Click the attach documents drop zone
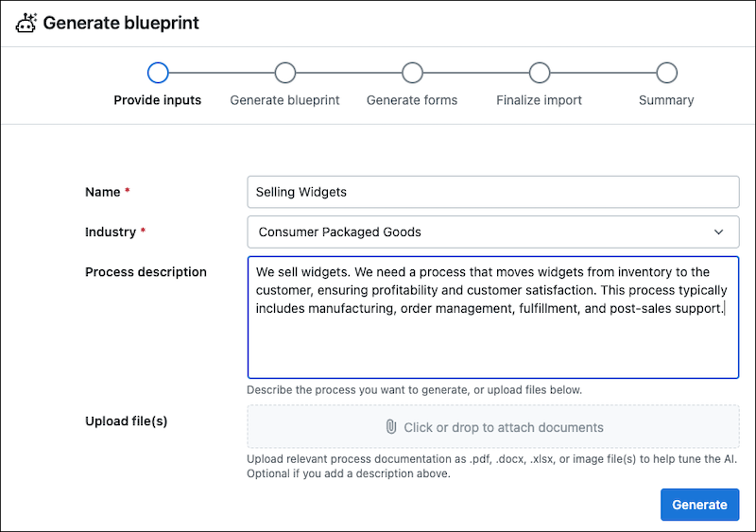This screenshot has width=756, height=532. (493, 427)
